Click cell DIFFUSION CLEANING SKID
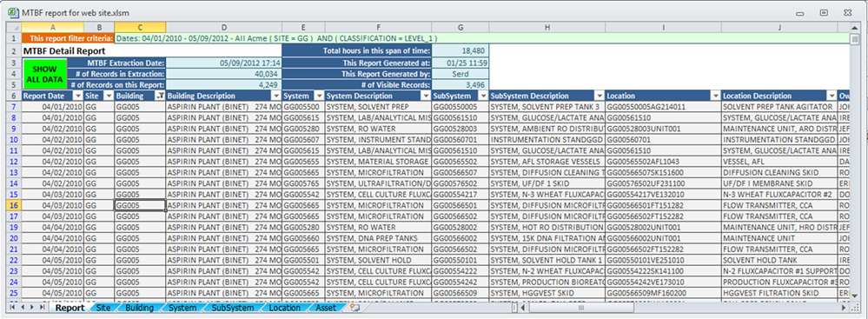Screen dimensions: 868x319 [779, 172]
